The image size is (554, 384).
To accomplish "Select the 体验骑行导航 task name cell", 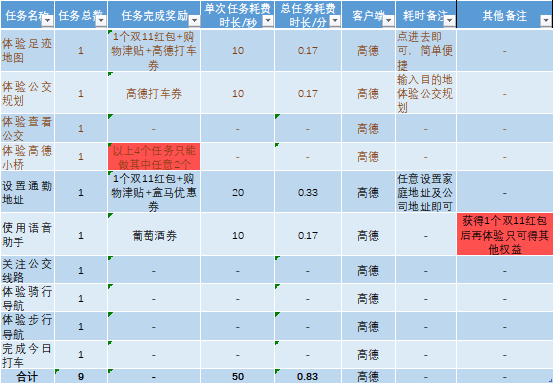I will (x=28, y=298).
